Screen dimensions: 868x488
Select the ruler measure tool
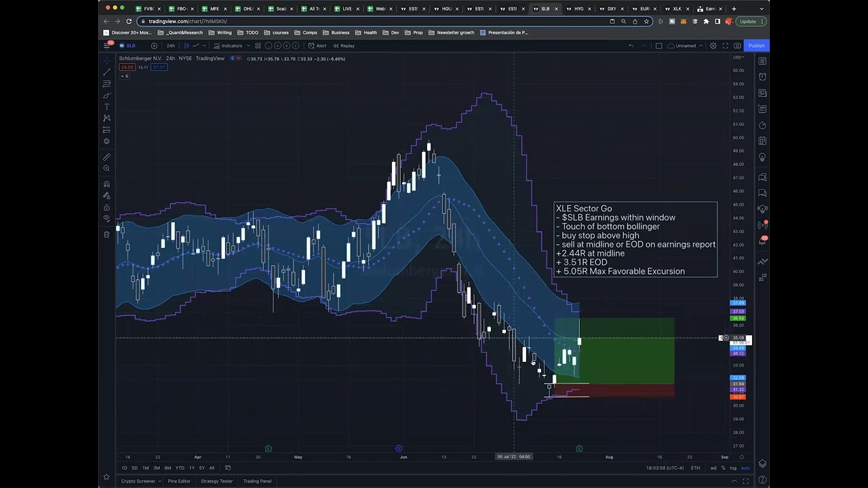coord(106,157)
